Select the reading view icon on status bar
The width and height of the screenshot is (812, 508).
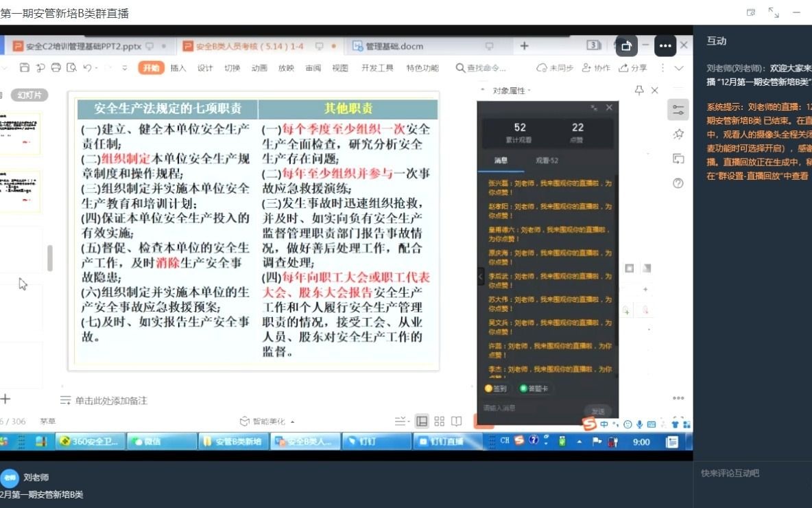pyautogui.click(x=456, y=422)
